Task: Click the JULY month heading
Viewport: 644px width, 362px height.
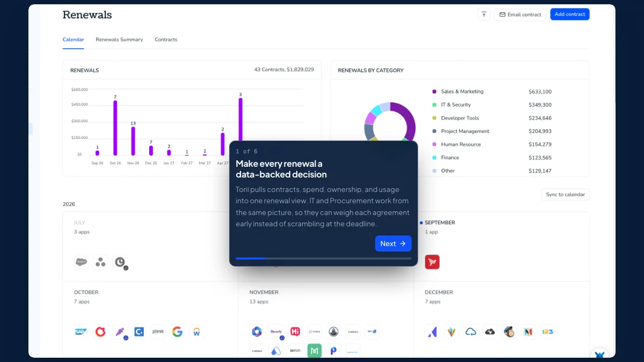Action: pos(79,223)
